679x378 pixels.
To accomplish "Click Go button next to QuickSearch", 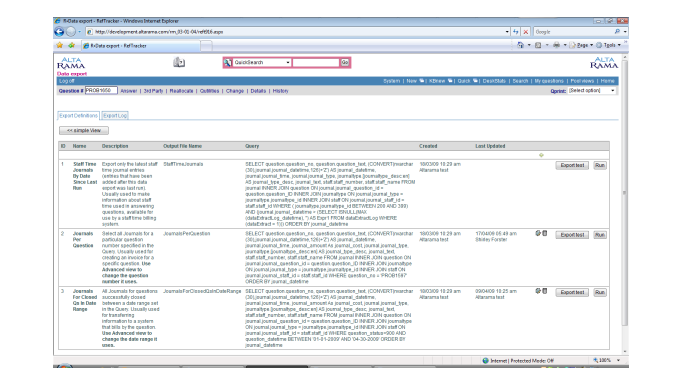I will click(345, 63).
